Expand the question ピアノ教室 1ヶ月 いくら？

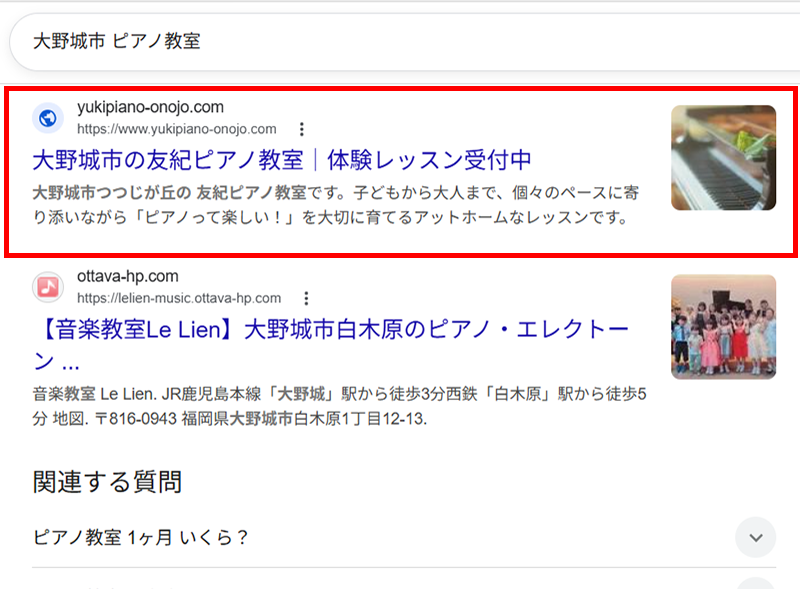pyautogui.click(x=404, y=537)
